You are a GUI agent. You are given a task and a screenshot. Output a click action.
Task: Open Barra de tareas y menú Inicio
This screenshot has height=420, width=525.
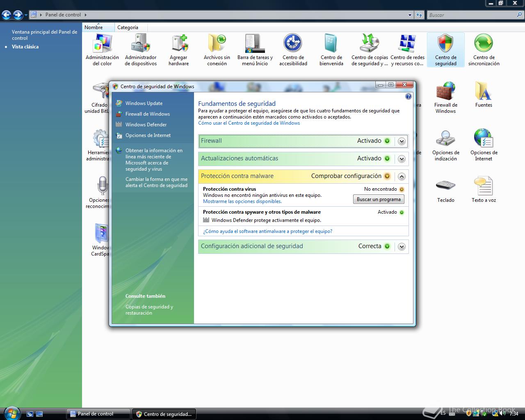[x=255, y=50]
